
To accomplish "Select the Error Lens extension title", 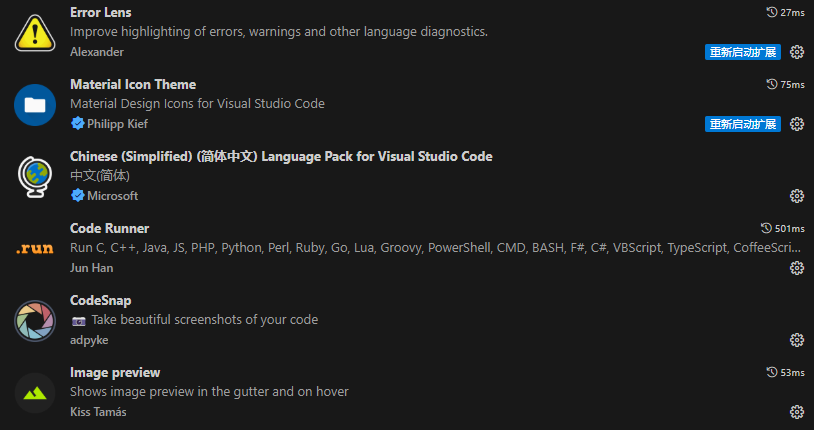I will 101,12.
